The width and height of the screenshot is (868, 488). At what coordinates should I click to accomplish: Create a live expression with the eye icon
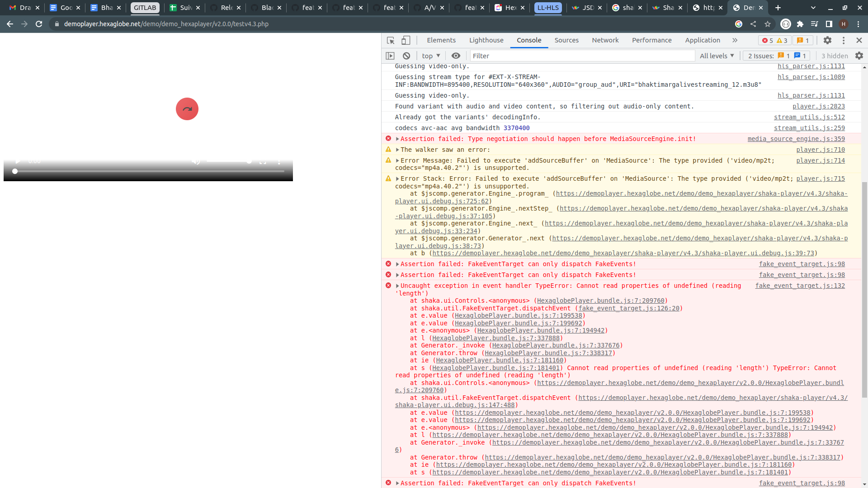455,56
